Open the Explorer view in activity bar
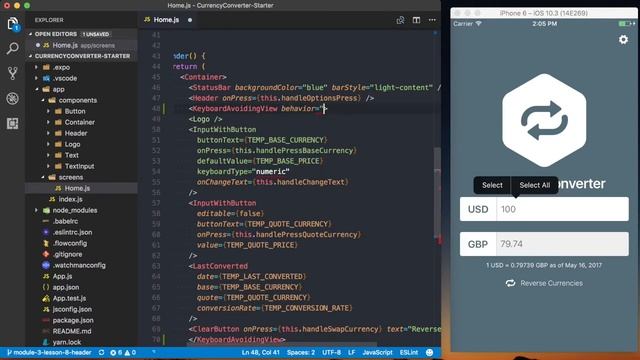 point(13,24)
